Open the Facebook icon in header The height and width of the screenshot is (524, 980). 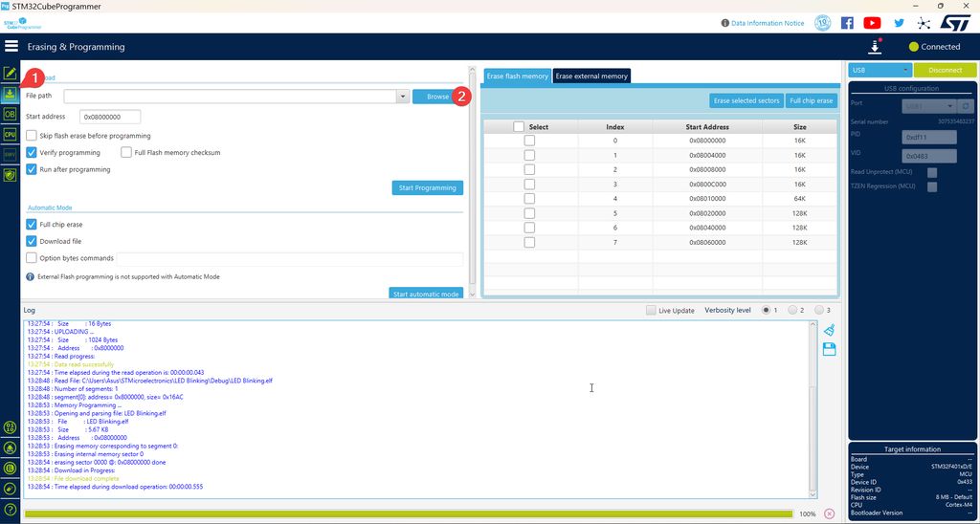[847, 23]
